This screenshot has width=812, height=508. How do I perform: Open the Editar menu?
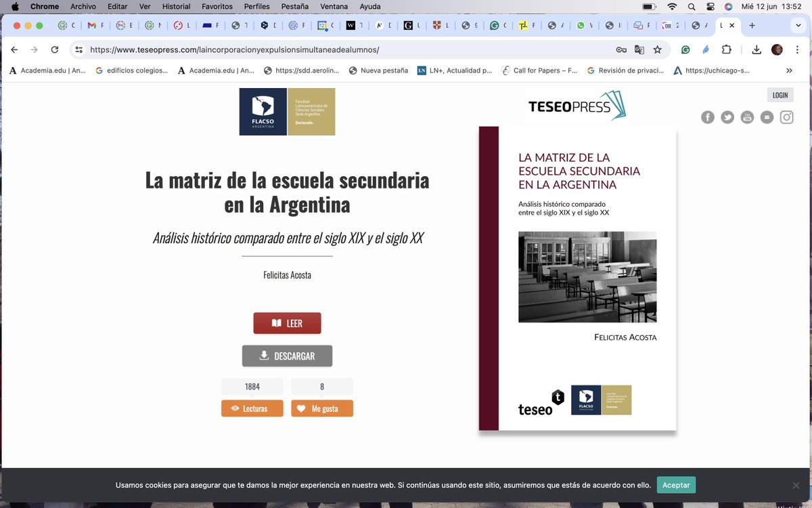(x=117, y=6)
